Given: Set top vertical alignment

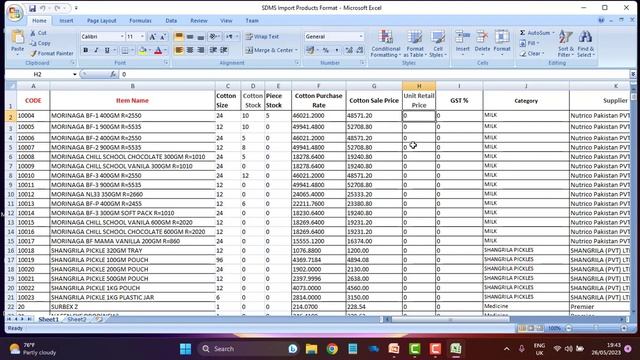Looking at the screenshot, I should 179,37.
